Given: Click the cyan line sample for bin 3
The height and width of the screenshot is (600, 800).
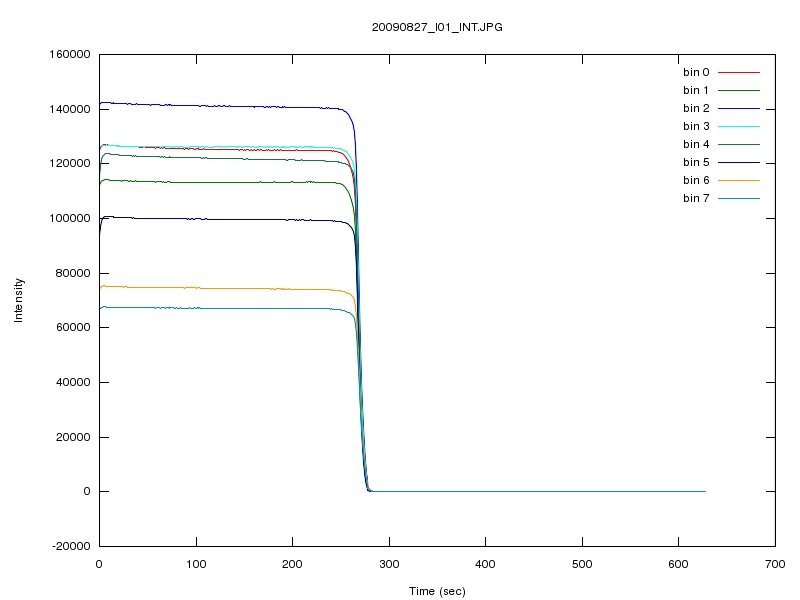Looking at the screenshot, I should coord(739,126).
